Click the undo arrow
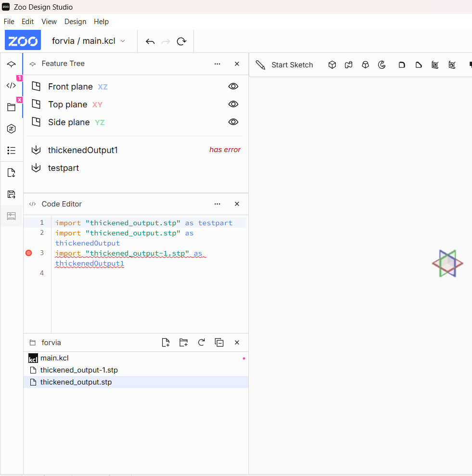Viewport: 472px width, 476px height. coord(150,41)
